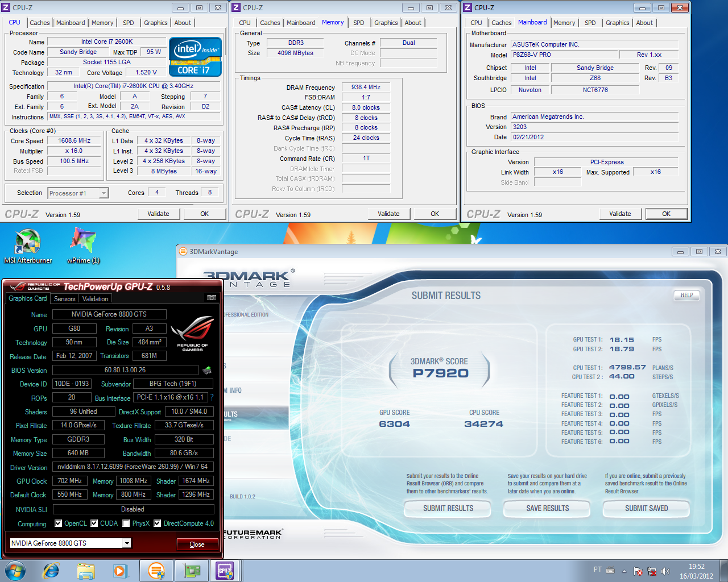Toggle the PhysX checkbox in GPU-Z
728x582 pixels.
126,523
